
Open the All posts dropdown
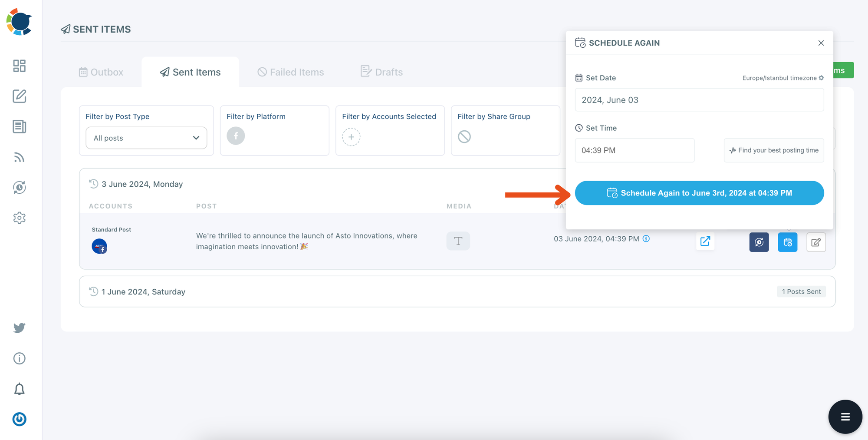[146, 138]
